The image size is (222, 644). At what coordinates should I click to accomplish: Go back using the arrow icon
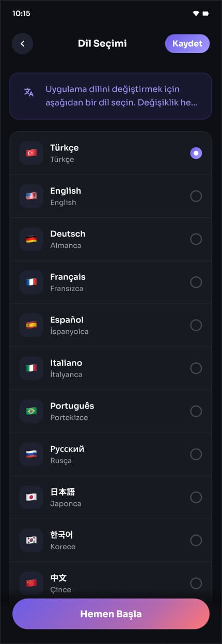pos(22,44)
